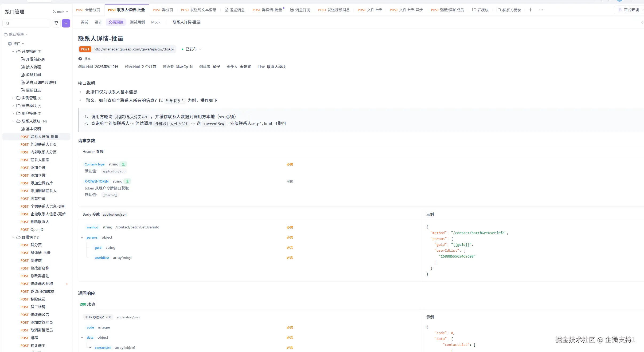Open the Mock tab

[x=156, y=22]
